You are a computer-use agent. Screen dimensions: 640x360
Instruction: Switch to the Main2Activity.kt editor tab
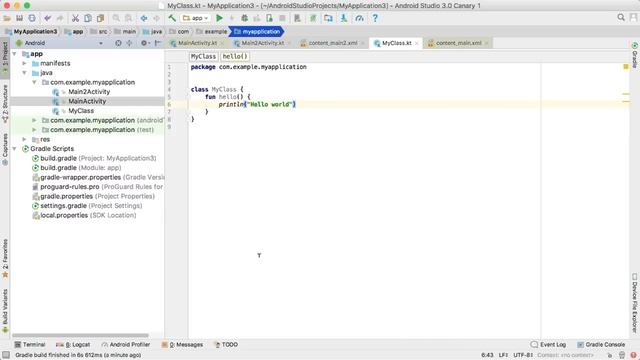point(262,43)
